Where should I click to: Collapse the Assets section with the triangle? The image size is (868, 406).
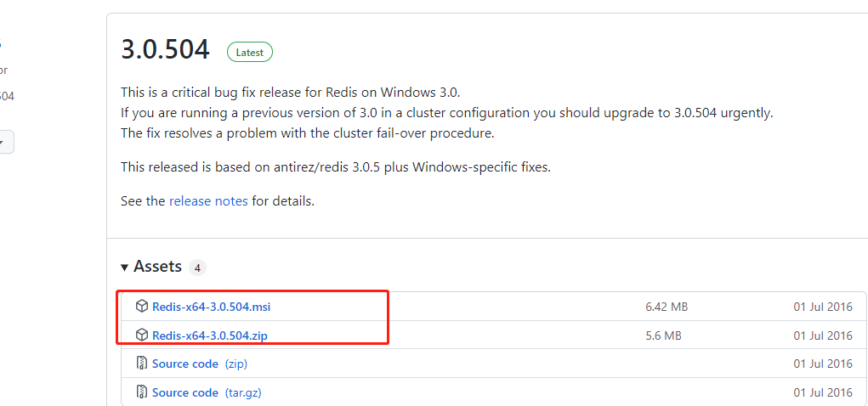coord(125,267)
